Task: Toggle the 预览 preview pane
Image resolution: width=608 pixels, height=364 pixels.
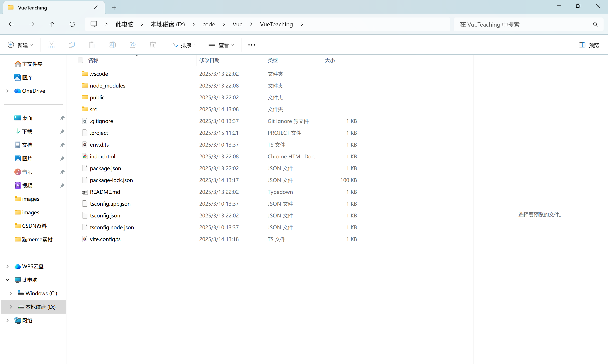Action: 589,45
